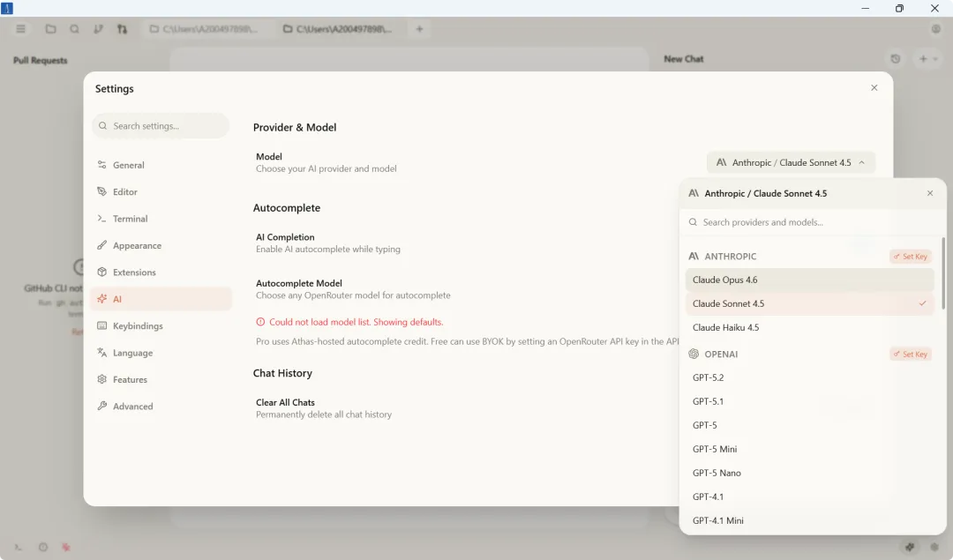This screenshot has width=953, height=560.
Task: Open Features settings section
Action: tap(161, 379)
